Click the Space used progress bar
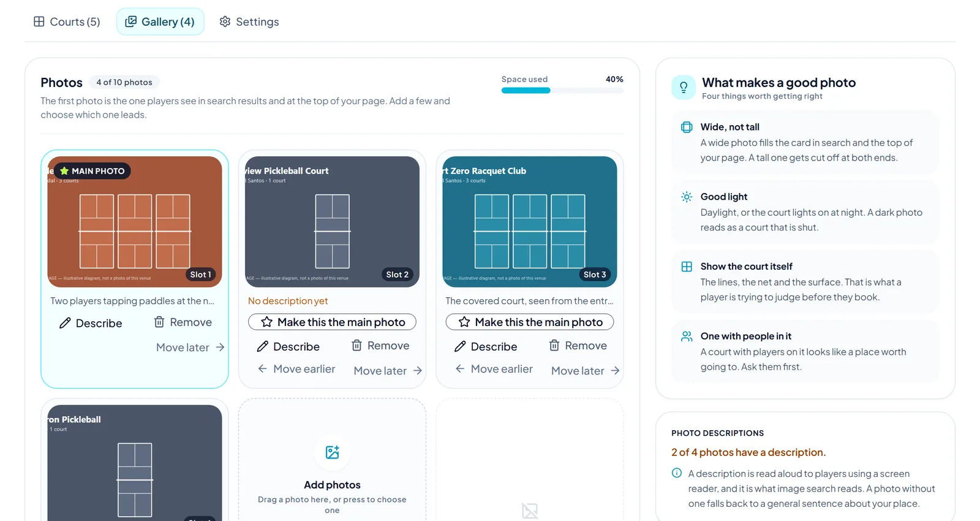980x521 pixels. pos(562,91)
